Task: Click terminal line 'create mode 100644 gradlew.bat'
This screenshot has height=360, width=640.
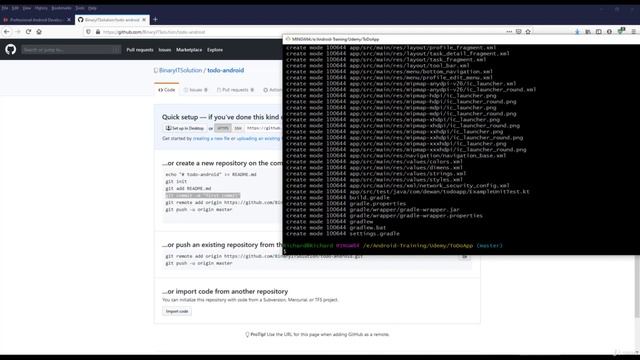Action: [x=336, y=228]
